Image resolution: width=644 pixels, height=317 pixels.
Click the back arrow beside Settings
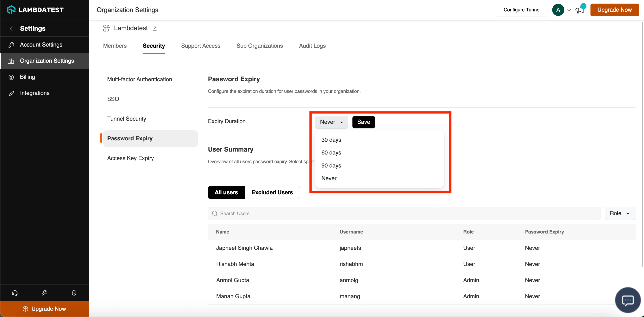(x=11, y=28)
